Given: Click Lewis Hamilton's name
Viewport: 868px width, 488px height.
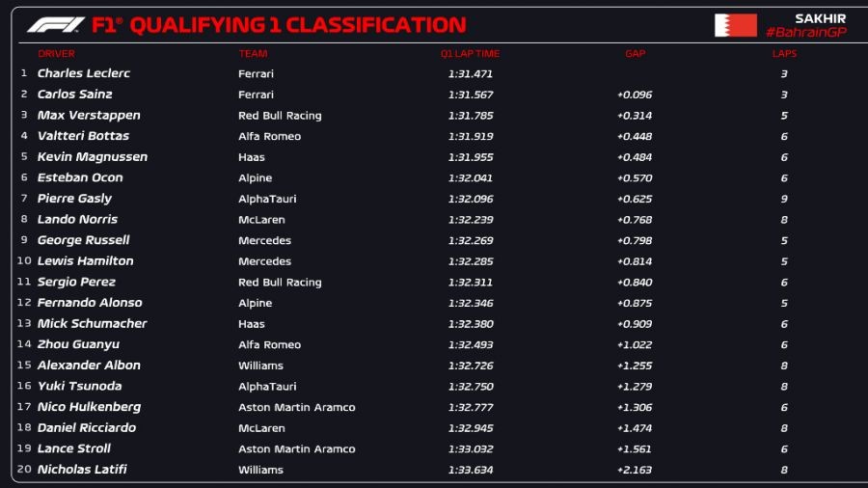Looking at the screenshot, I should [86, 261].
